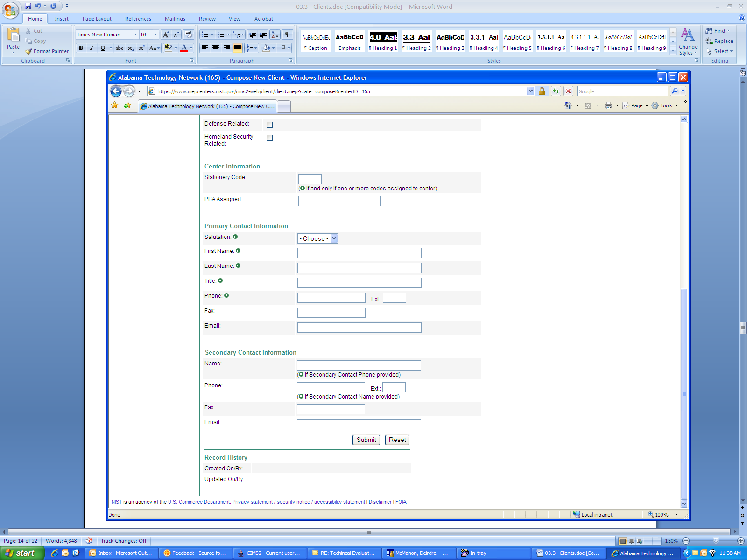Click the font color button in ribbon
This screenshot has height=560, width=747.
coord(184,48)
